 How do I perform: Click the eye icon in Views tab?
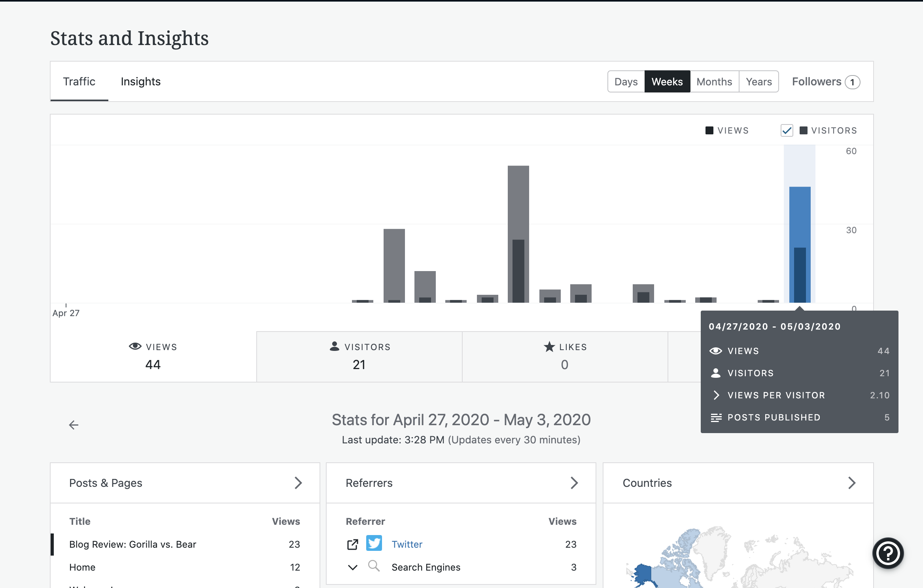click(x=135, y=347)
